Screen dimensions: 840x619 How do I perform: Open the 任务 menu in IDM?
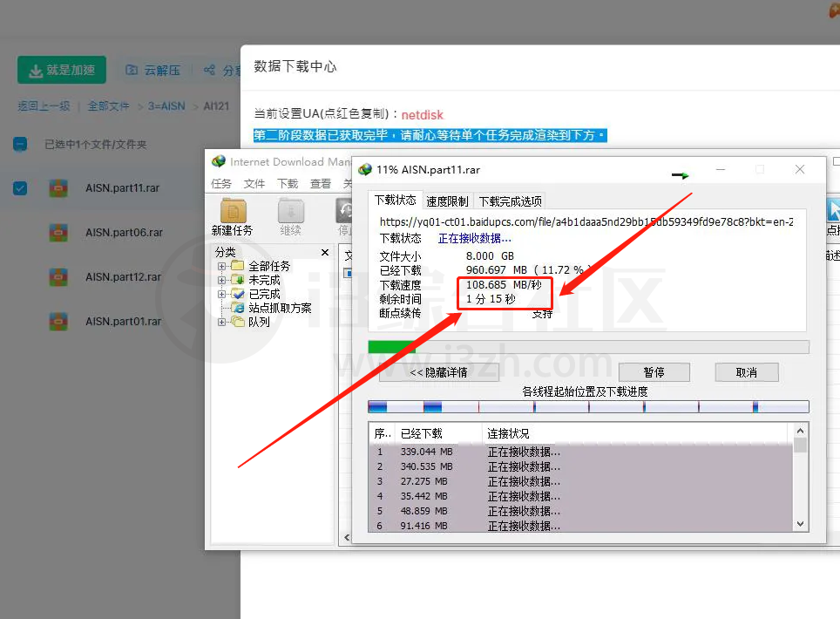coord(221,184)
